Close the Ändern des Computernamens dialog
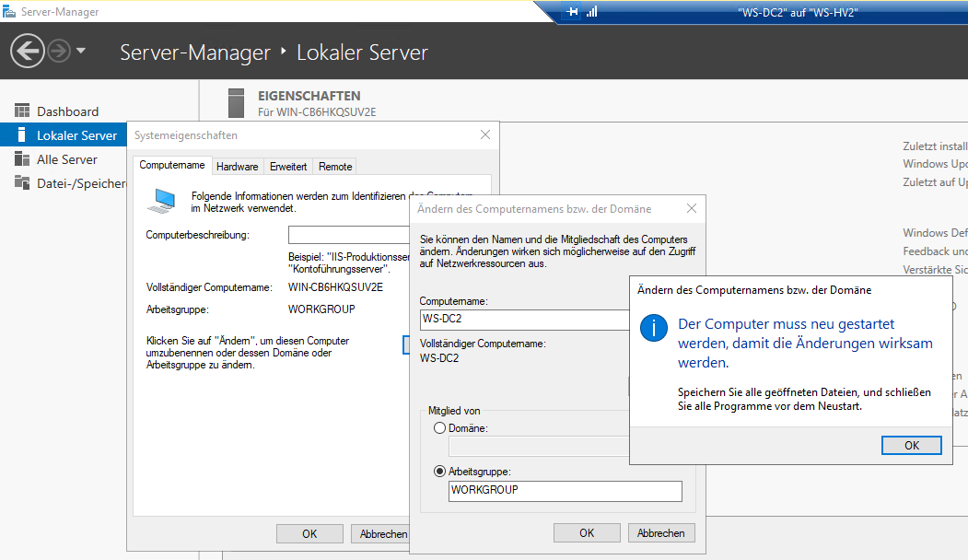Viewport: 968px width, 560px height. point(692,209)
